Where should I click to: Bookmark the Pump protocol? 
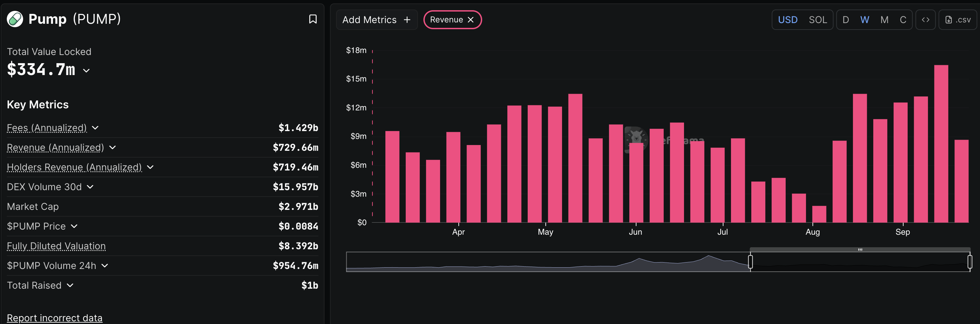(x=313, y=19)
